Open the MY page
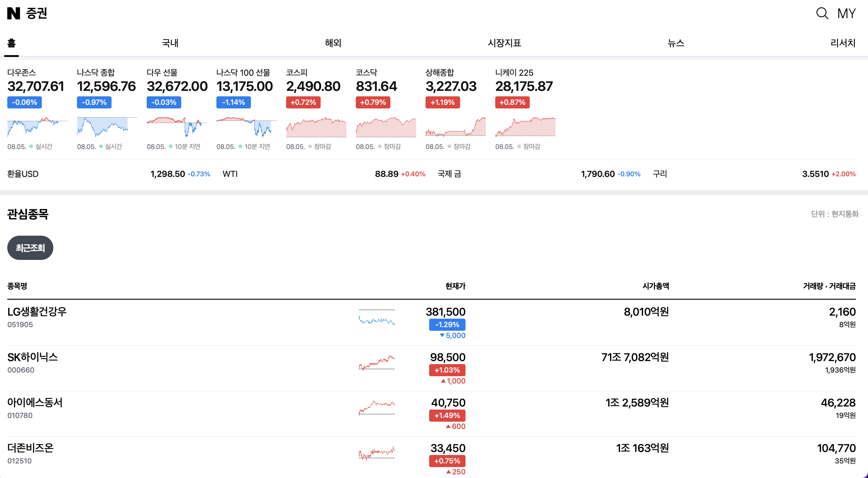Screen dimensions: 868x478 (846, 13)
